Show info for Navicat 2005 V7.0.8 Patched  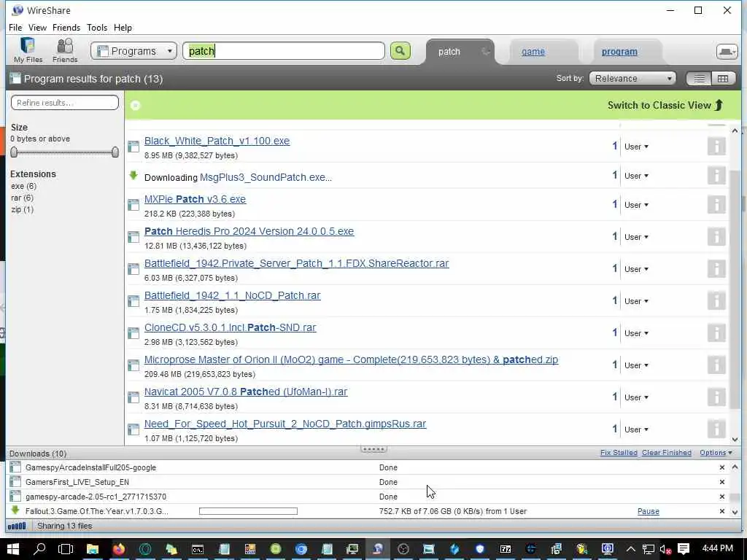pos(716,397)
